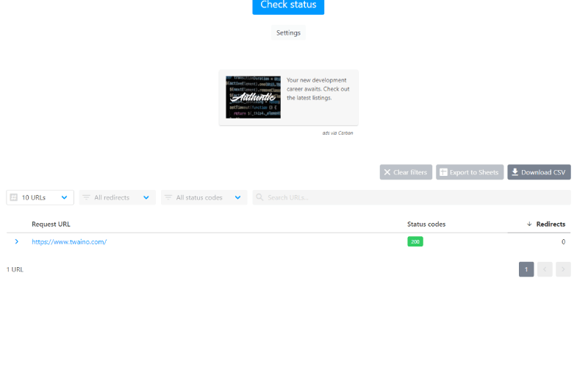
Task: Open the Authentic ad thumbnail image
Action: click(253, 97)
